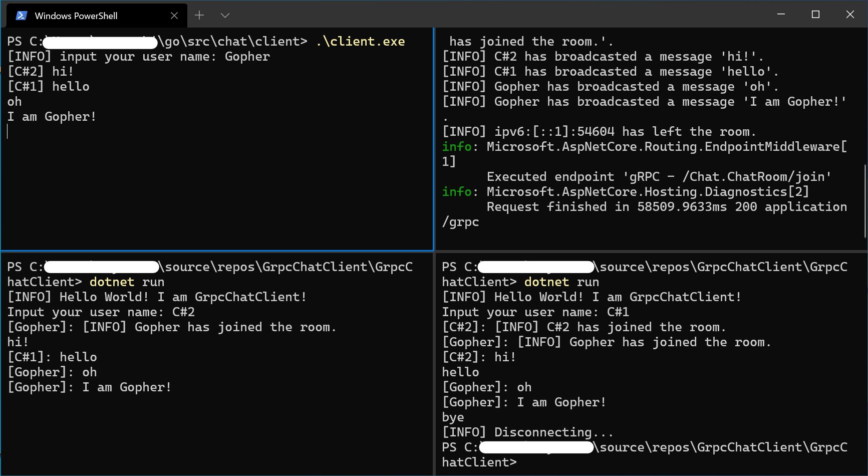Close the terminal window
Screen dimensions: 868x476
(850, 15)
